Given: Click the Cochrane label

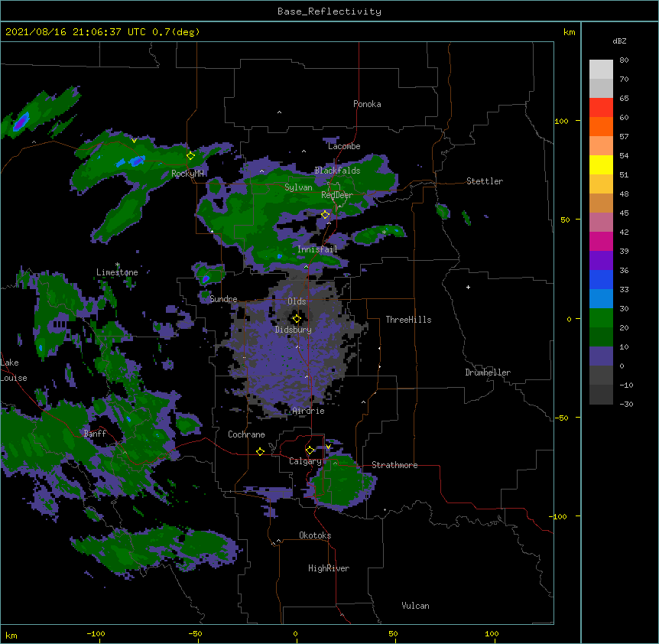Looking at the screenshot, I should coord(246,434).
